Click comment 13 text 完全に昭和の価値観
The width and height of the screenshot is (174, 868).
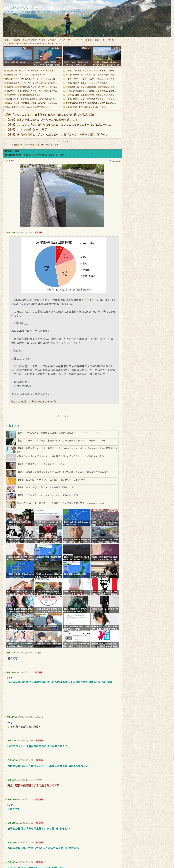pyautogui.click(x=33, y=785)
